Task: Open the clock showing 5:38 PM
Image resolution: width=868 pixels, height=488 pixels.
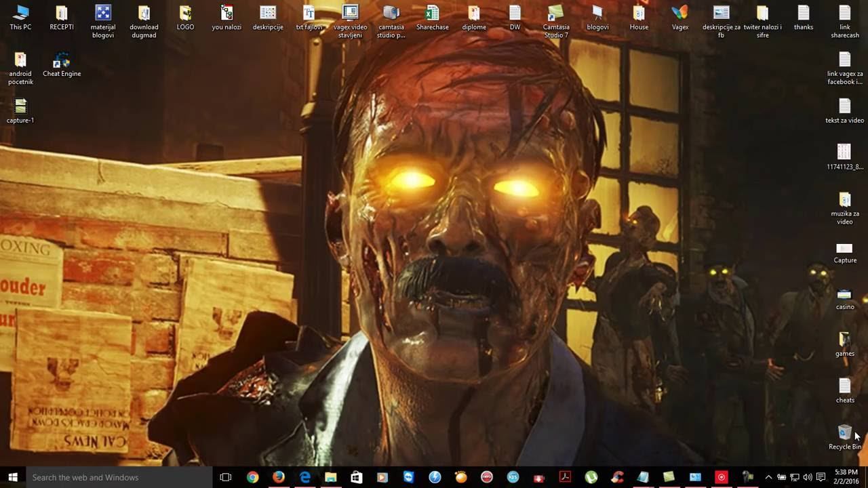Action: tap(846, 476)
